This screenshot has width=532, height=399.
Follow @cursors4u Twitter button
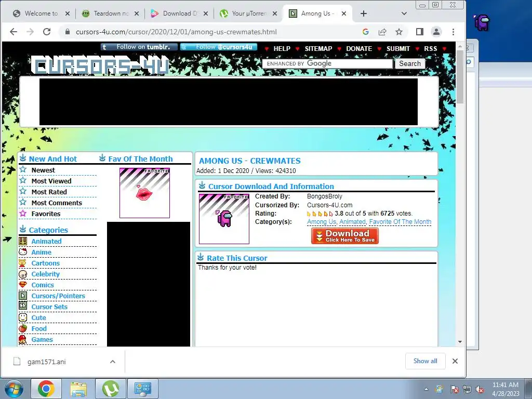tap(219, 47)
